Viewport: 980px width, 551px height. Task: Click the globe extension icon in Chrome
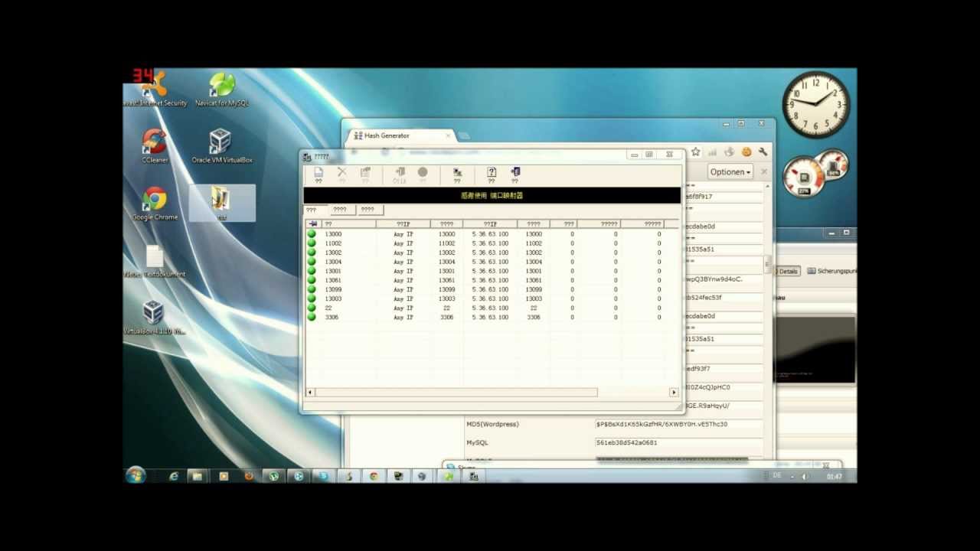point(730,152)
